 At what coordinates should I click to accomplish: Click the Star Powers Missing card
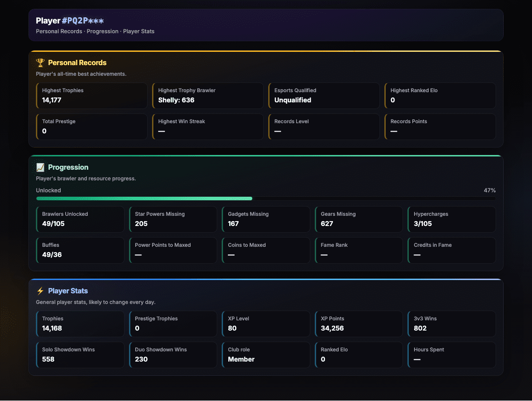click(173, 219)
